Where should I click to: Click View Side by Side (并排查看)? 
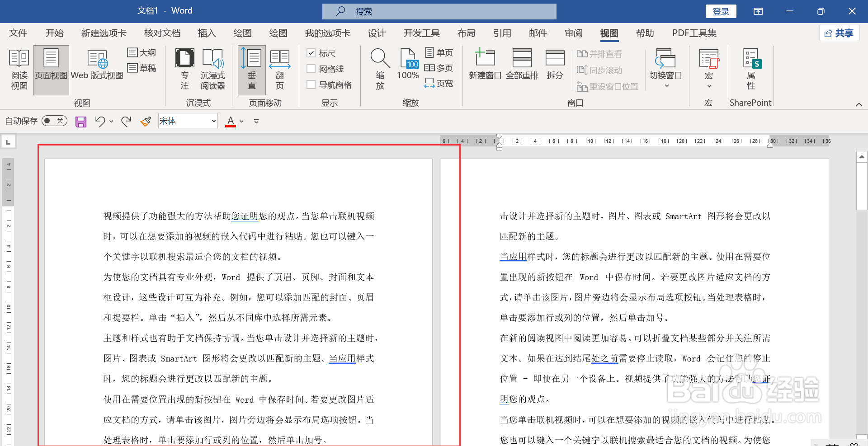599,54
